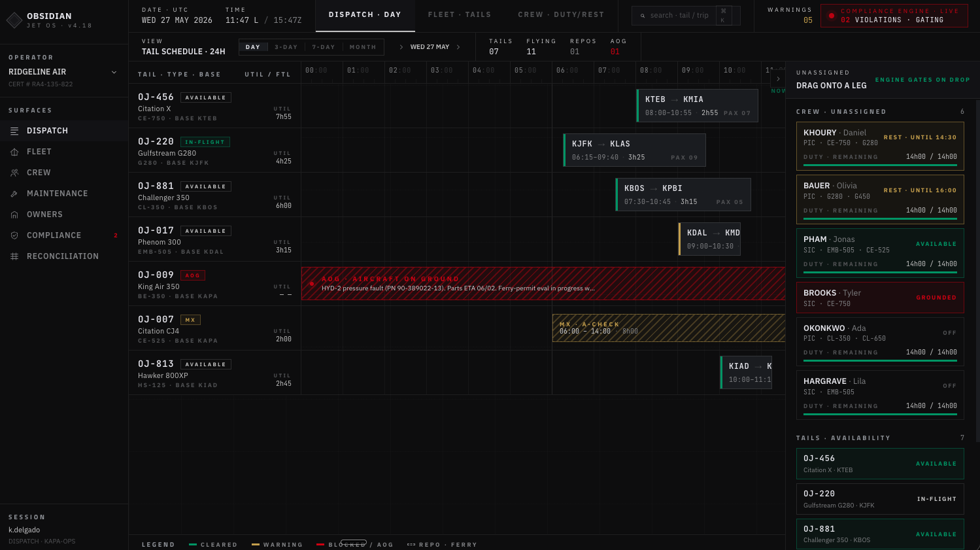The image size is (980, 550).
Task: Click the OJ-220 Gulfstream G280 tail row
Action: (x=214, y=150)
